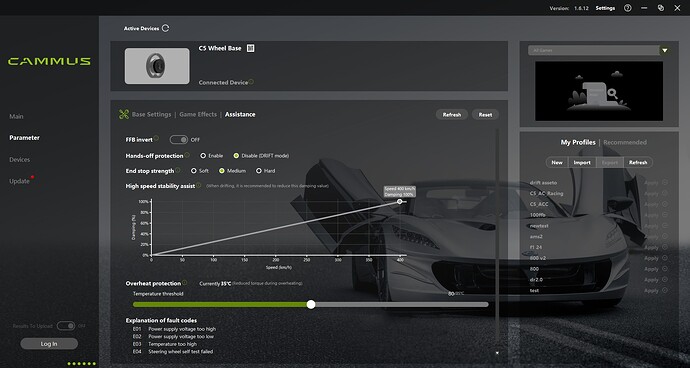Click the circle icon on C5_ACC row

[664, 204]
